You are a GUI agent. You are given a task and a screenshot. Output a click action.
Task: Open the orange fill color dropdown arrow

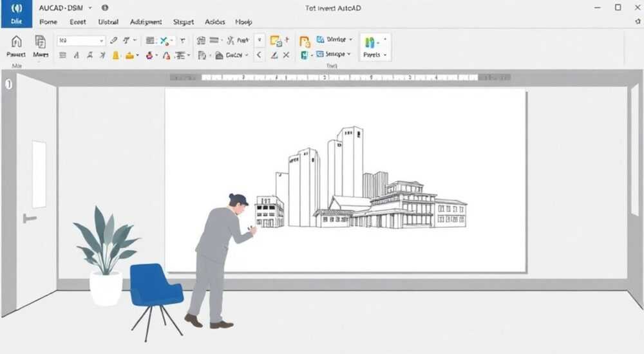click(x=138, y=55)
